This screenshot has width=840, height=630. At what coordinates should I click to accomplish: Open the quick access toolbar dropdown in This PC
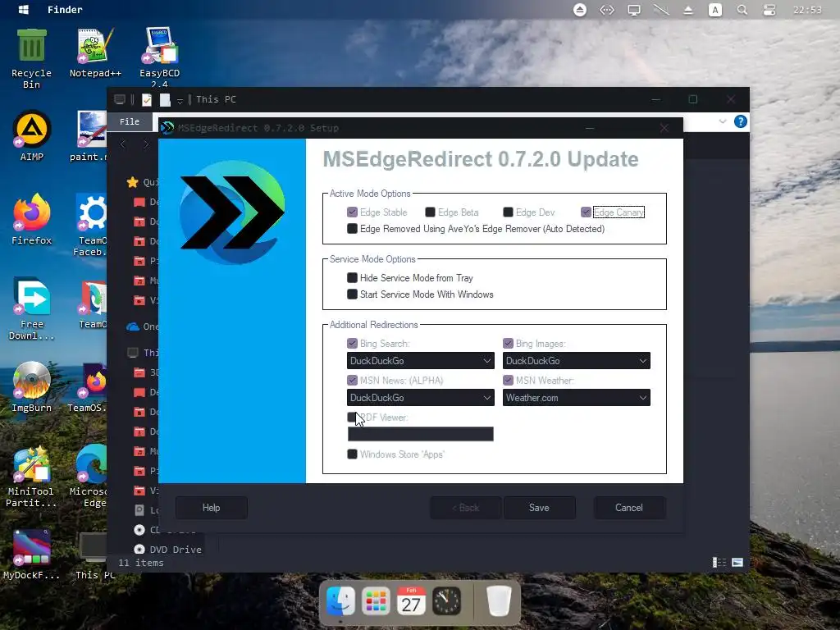(180, 100)
